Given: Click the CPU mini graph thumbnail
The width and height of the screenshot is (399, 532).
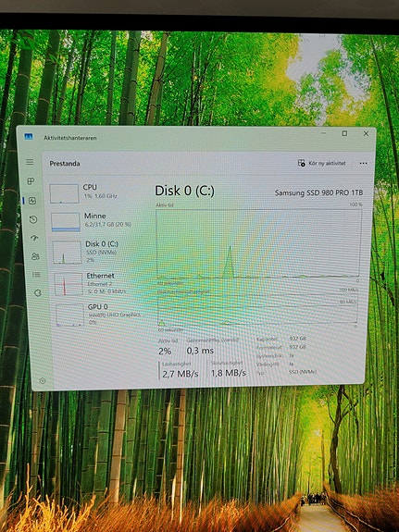Looking at the screenshot, I should 64,193.
